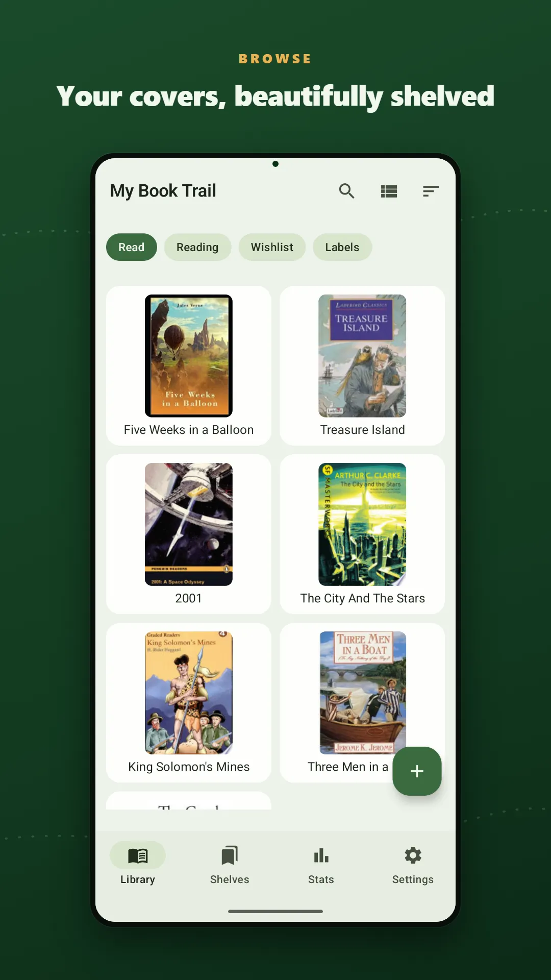Select the Wishlist filter chip
This screenshot has width=551, height=980.
point(272,247)
